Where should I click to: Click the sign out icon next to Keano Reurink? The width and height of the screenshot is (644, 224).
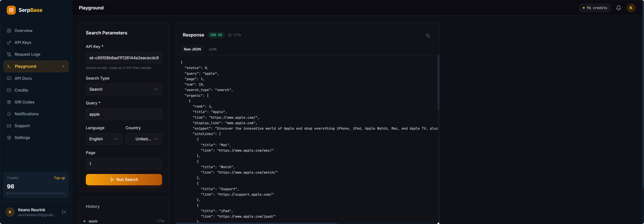(64, 212)
